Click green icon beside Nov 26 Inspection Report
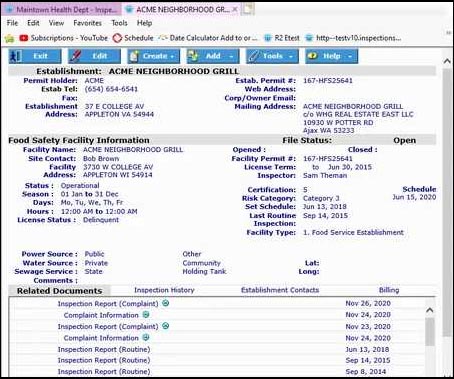The height and width of the screenshot is (379, 454). click(x=165, y=303)
